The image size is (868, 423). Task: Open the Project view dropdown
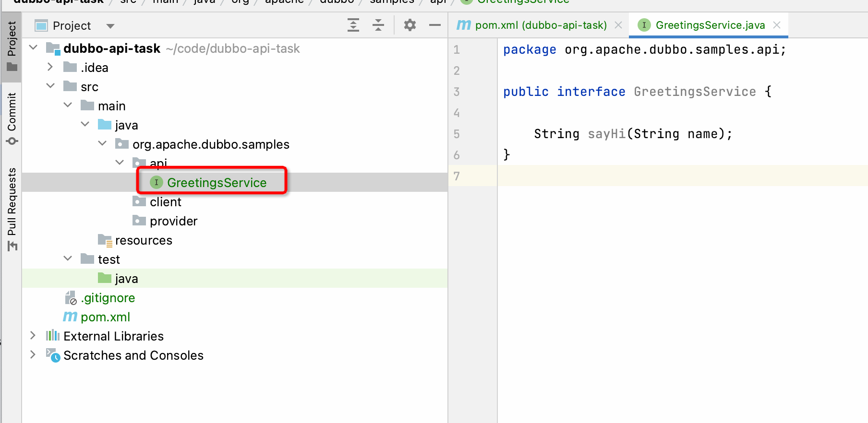[110, 26]
